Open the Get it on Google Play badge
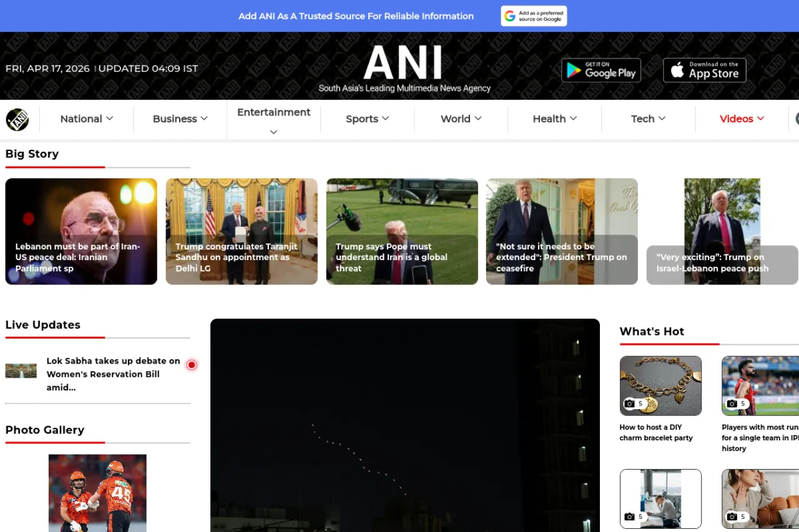This screenshot has height=532, width=799. pyautogui.click(x=601, y=70)
